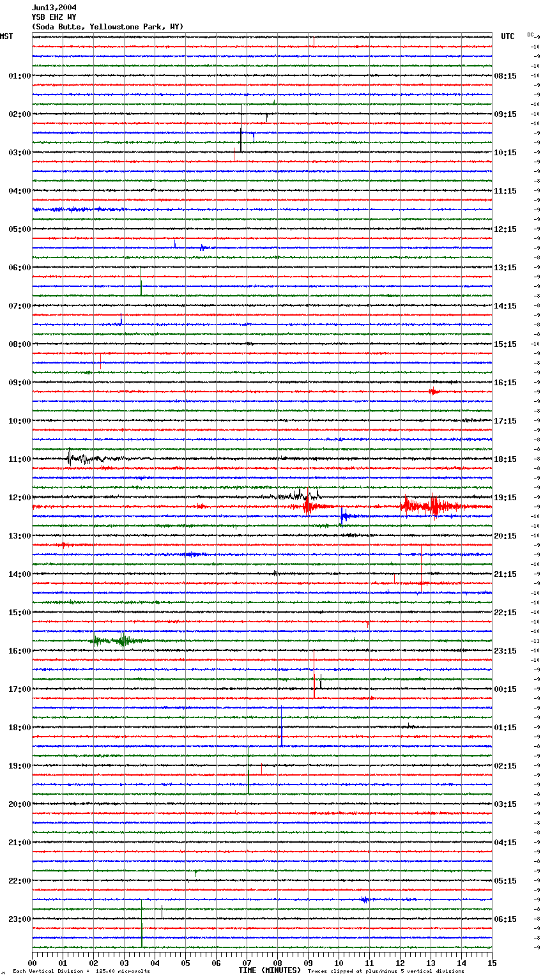
Task: Click the "23:15" UTC time label
Action: click(x=505, y=651)
